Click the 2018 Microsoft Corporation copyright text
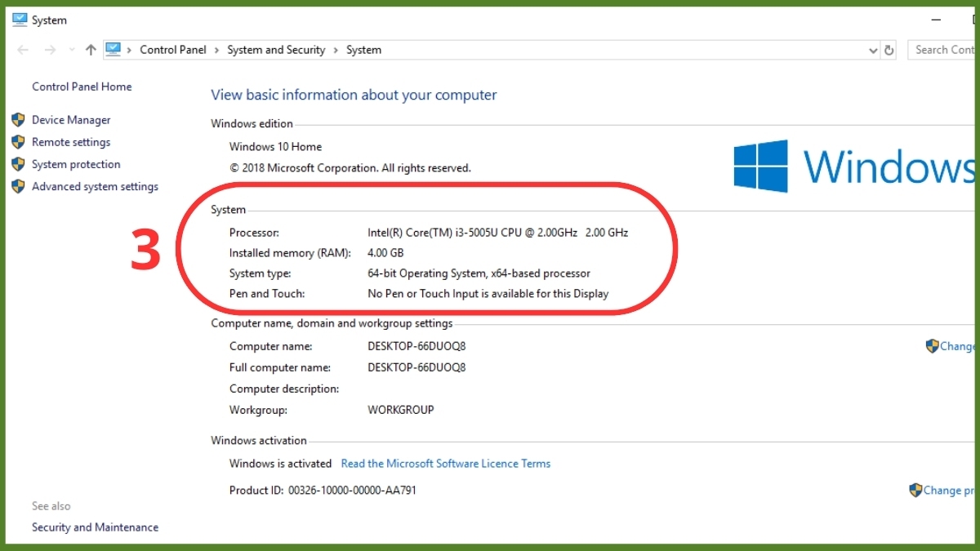Screen dimensions: 980x551 350,168
